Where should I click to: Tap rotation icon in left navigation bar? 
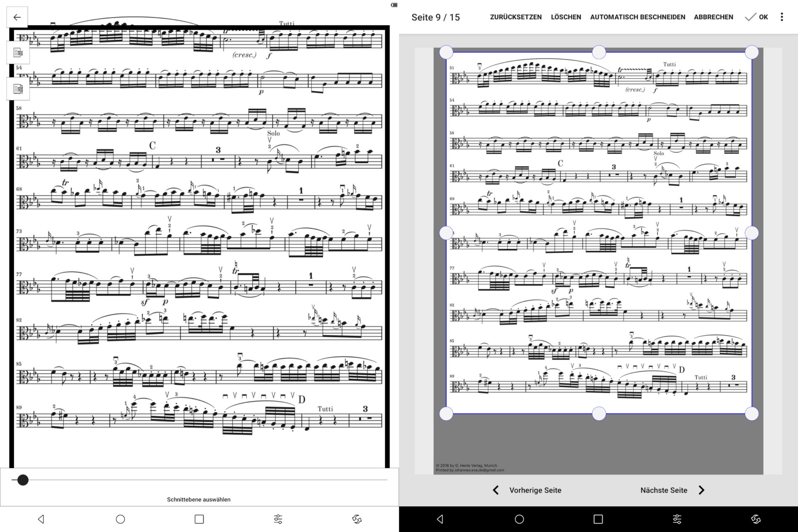coord(357,519)
